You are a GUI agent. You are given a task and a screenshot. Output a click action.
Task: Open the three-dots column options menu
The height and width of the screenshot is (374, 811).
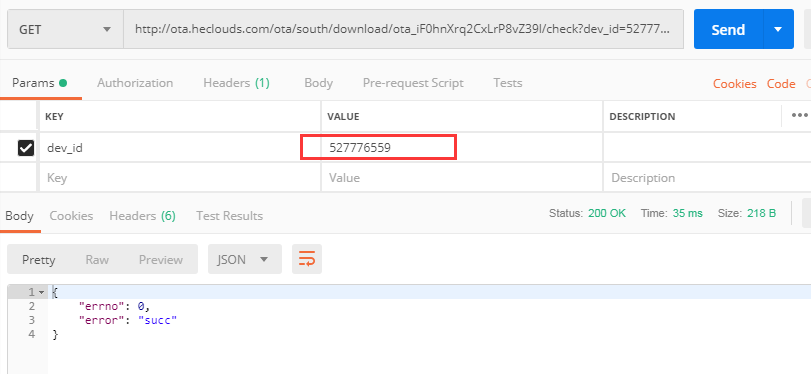click(x=800, y=115)
